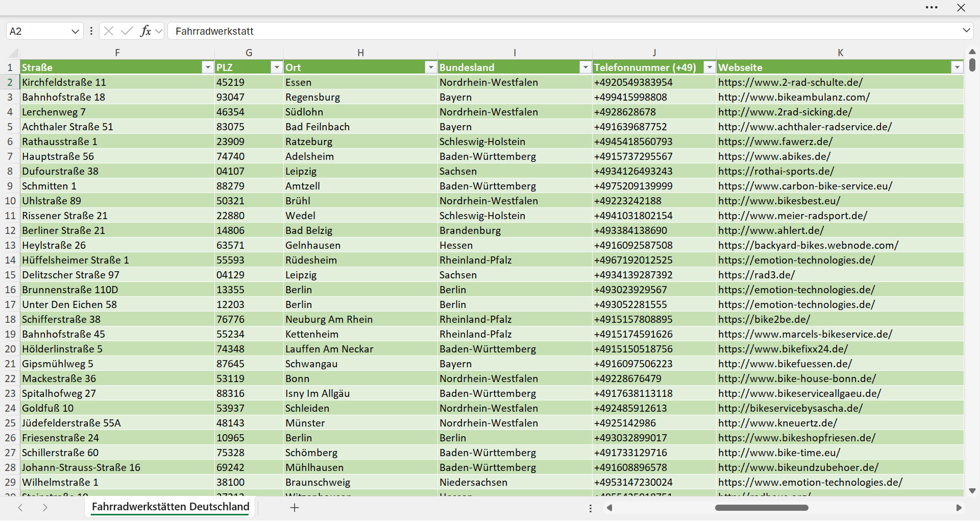The height and width of the screenshot is (521, 980).
Task: Go to previous sheet with left arrow
Action: [x=20, y=508]
